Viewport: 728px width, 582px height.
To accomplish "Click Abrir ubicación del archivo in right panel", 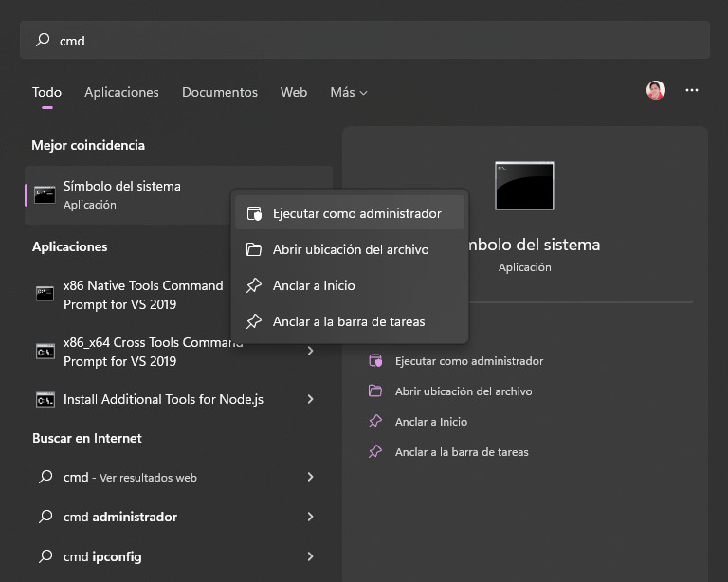I will [x=463, y=391].
